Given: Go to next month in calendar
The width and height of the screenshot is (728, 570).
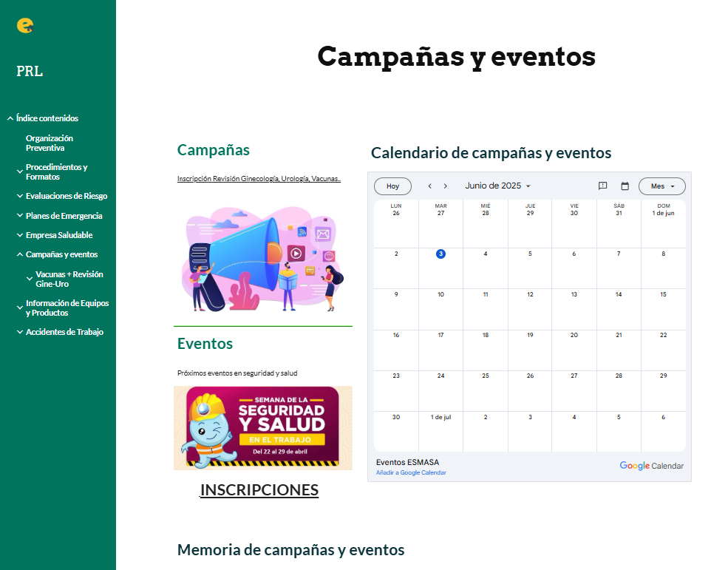Looking at the screenshot, I should coord(445,186).
